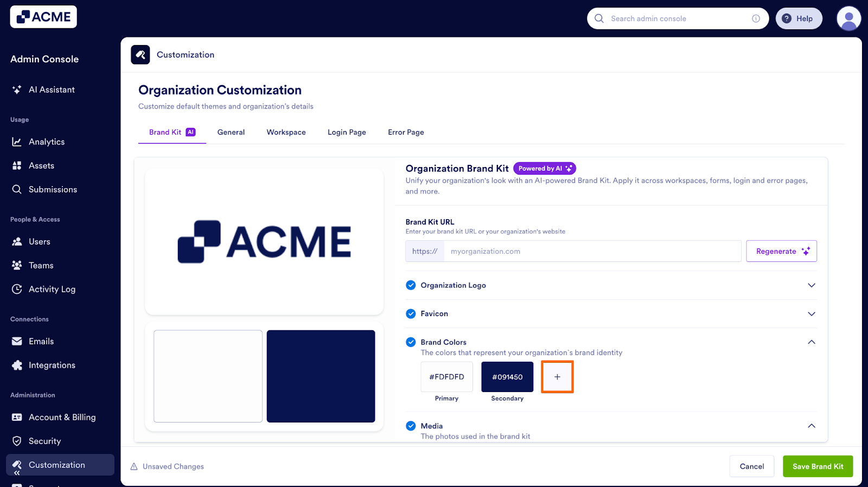Click the Assets grid icon
Screen dimensions: 868x487
coord(17,165)
